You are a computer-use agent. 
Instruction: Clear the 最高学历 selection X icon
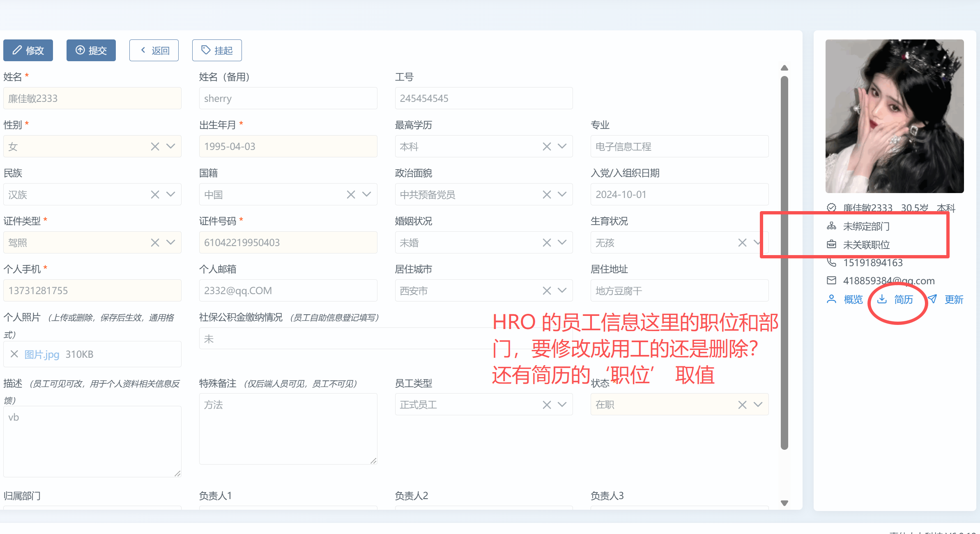click(547, 147)
